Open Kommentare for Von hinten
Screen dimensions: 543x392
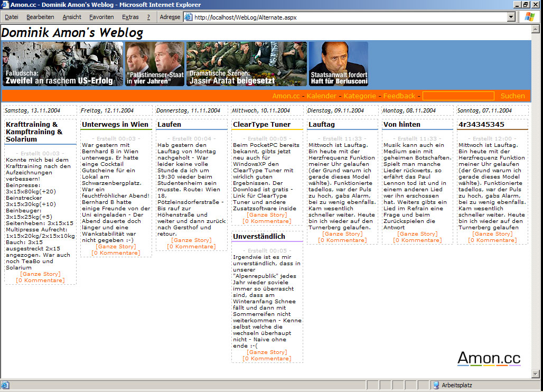click(418, 240)
